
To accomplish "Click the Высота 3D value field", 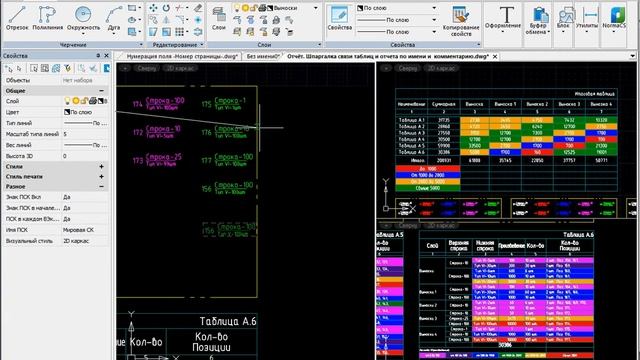I will tap(85, 156).
